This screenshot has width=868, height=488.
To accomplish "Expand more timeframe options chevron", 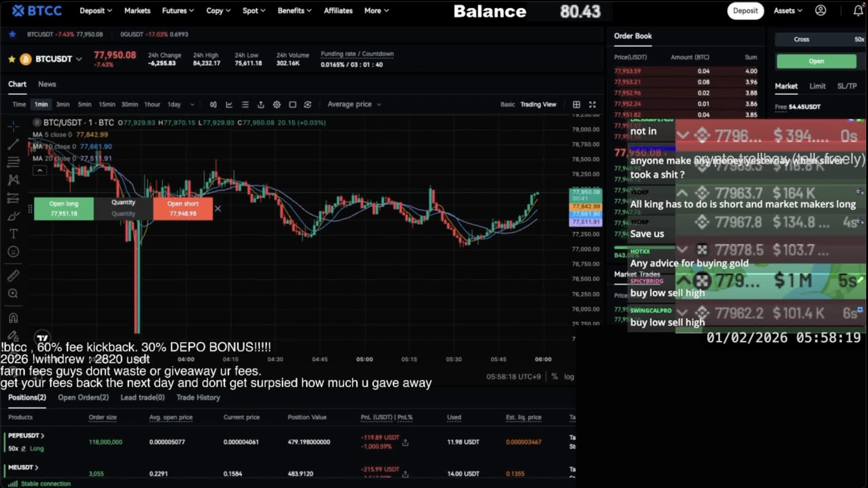I will pyautogui.click(x=192, y=104).
